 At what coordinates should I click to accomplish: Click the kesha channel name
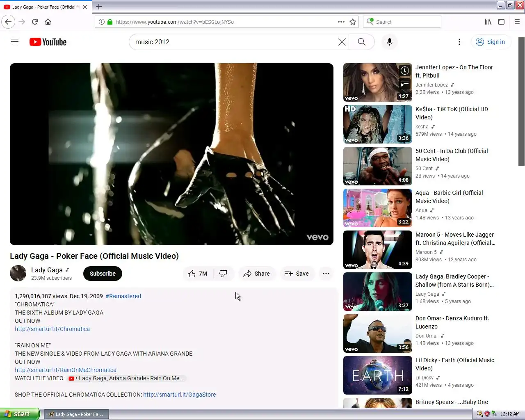point(422,127)
